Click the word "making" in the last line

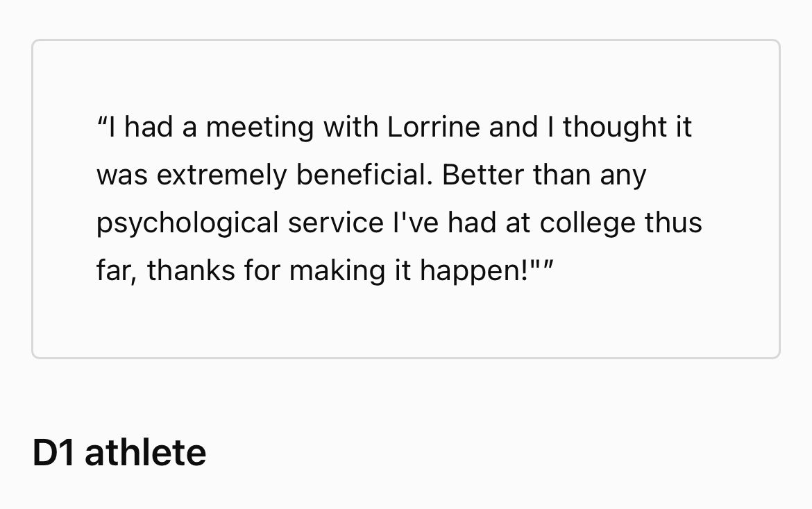click(337, 271)
